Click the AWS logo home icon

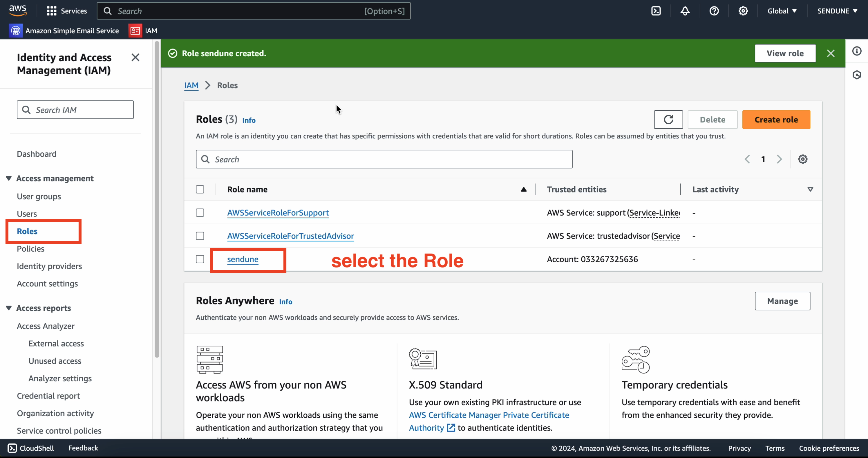tap(18, 11)
